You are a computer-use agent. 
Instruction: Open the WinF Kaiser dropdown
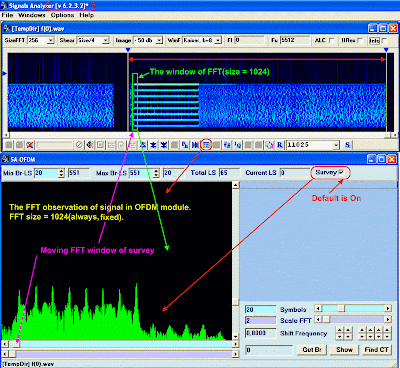pyautogui.click(x=218, y=40)
